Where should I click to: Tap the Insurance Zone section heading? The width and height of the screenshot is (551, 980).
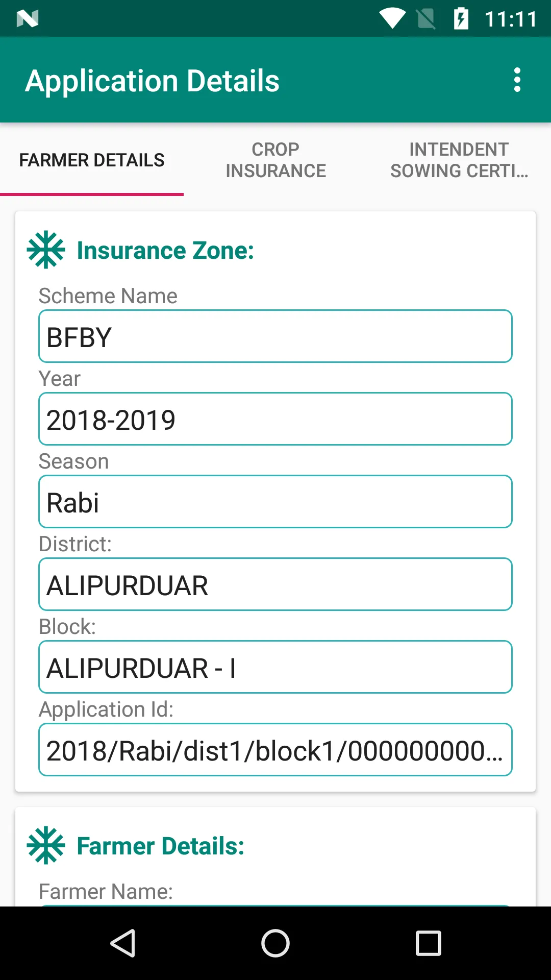[x=165, y=251]
